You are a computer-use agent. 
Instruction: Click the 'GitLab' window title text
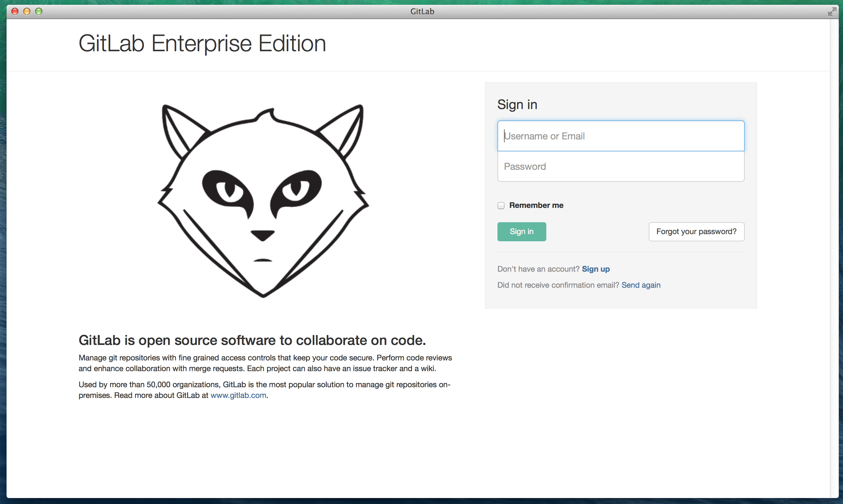(x=422, y=12)
